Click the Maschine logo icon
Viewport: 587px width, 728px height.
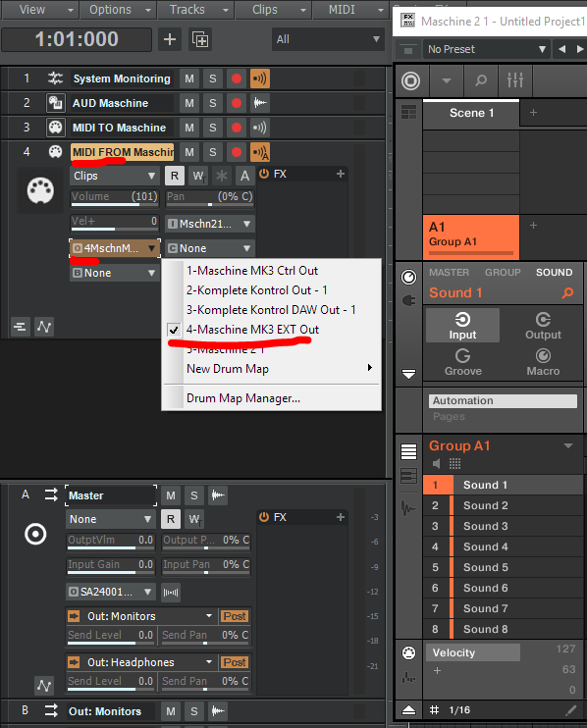point(410,80)
